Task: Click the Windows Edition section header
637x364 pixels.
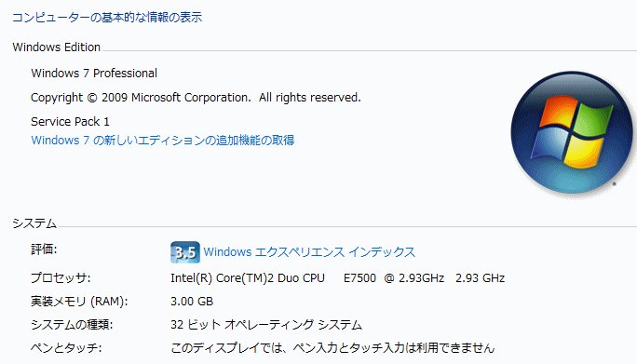Action: pyautogui.click(x=57, y=47)
